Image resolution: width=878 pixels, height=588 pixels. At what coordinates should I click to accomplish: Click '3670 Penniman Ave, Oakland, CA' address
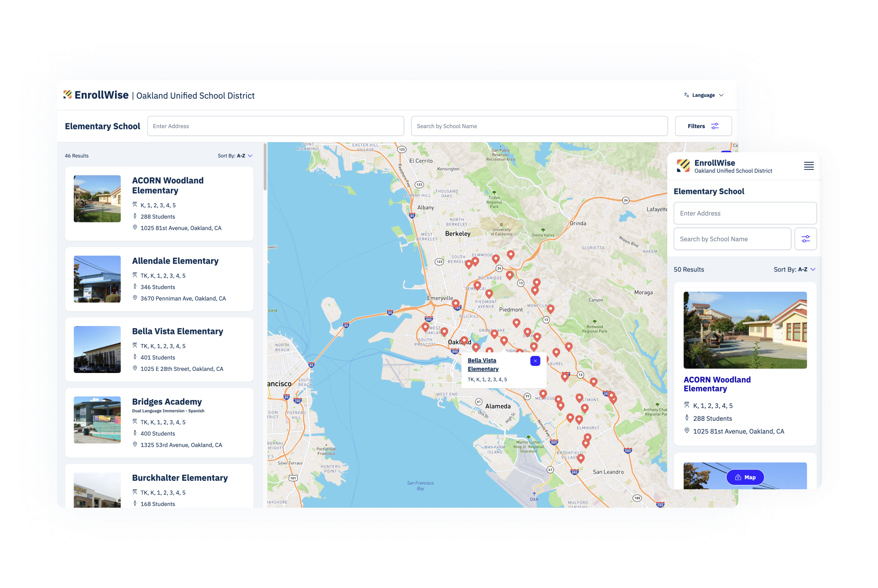coord(183,298)
